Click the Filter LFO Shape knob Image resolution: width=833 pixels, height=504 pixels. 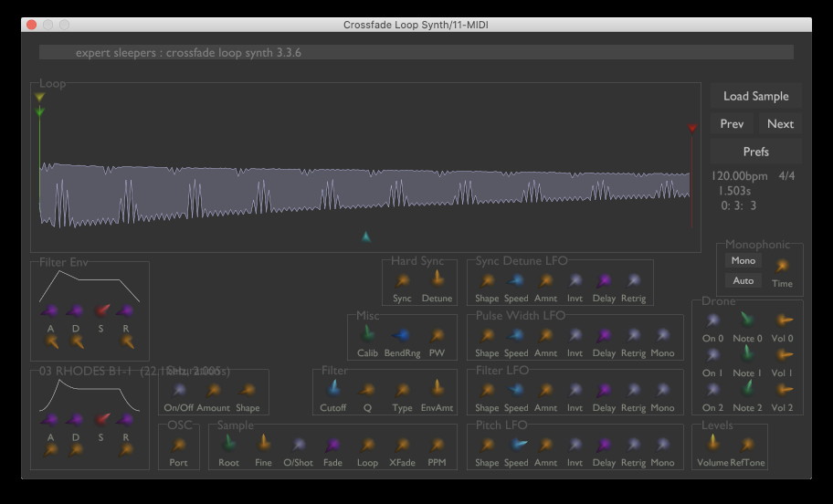pos(487,391)
